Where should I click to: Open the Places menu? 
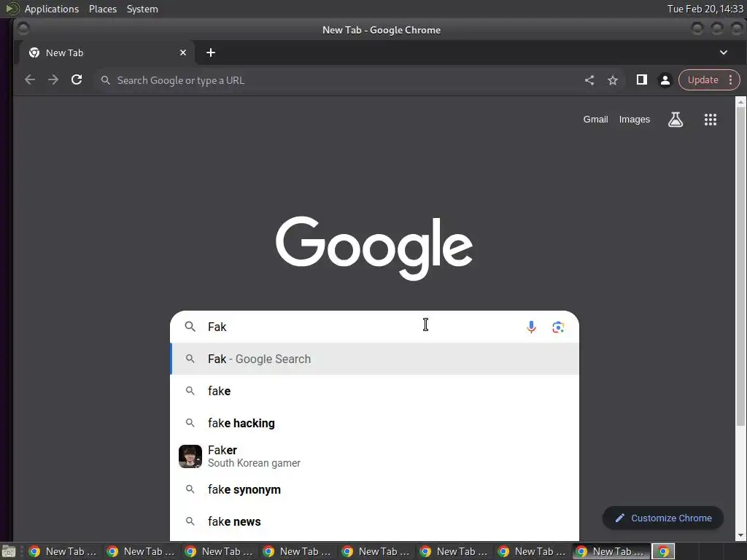click(102, 9)
